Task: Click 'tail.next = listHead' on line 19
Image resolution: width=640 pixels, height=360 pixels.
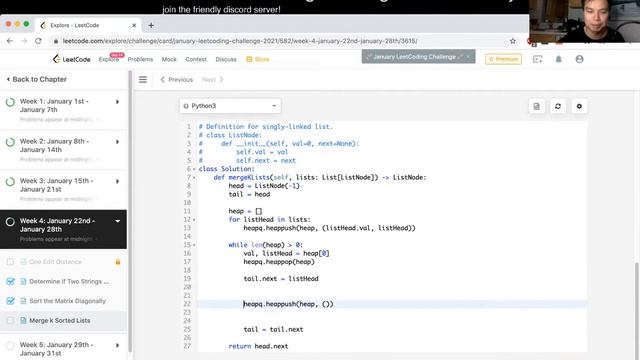Action: pos(281,279)
